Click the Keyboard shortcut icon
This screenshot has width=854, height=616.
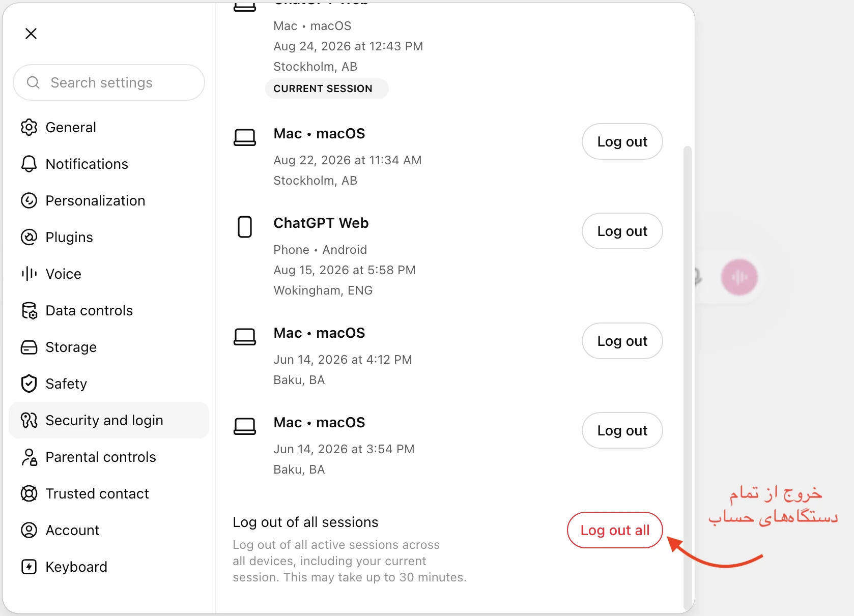pos(29,567)
